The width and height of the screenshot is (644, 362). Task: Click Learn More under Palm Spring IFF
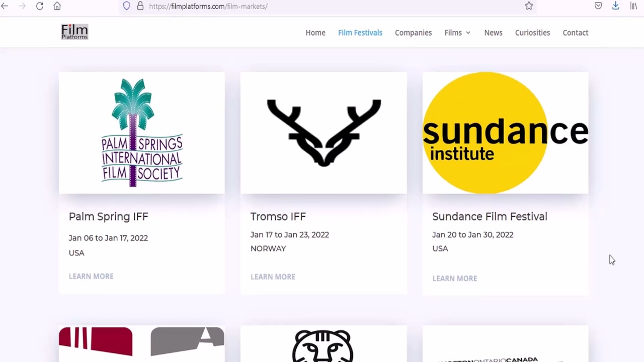(x=91, y=276)
